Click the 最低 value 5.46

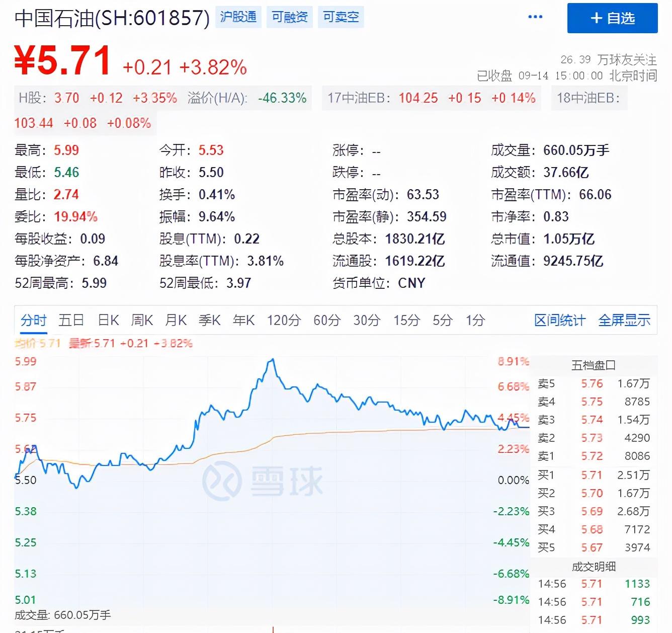coord(66,172)
